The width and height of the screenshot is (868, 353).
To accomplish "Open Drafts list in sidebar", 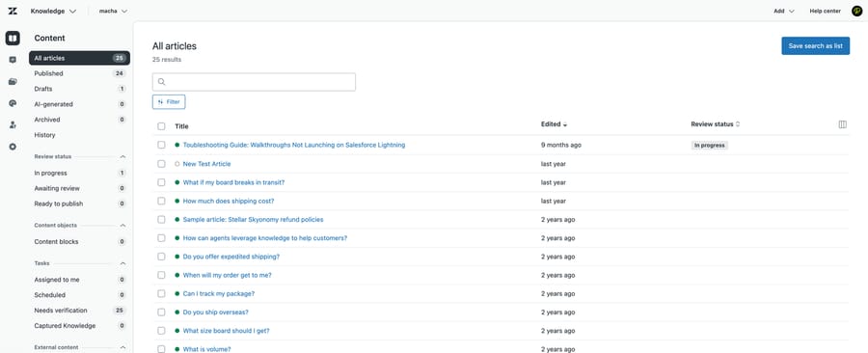I will pyautogui.click(x=80, y=89).
